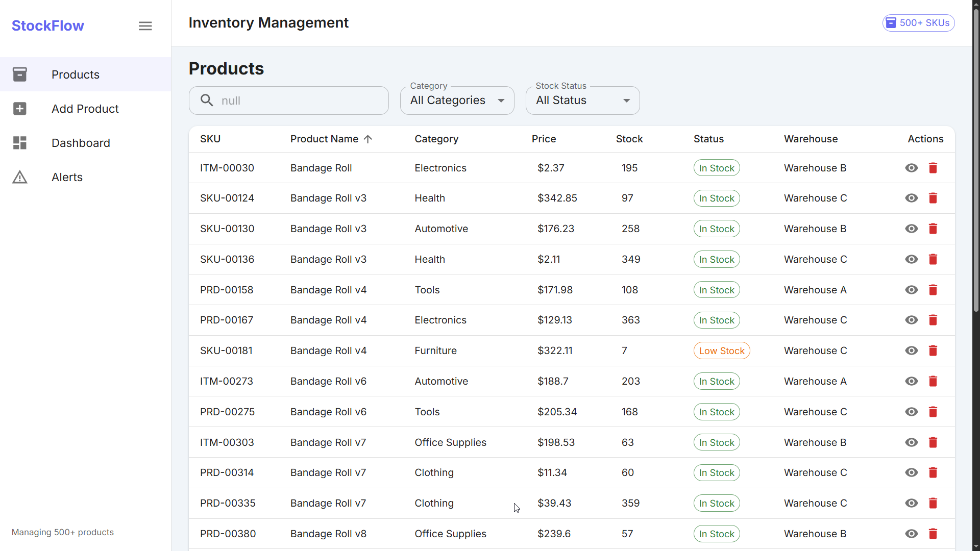Open the All Categories dropdown
The width and height of the screenshot is (980, 551).
point(457,101)
